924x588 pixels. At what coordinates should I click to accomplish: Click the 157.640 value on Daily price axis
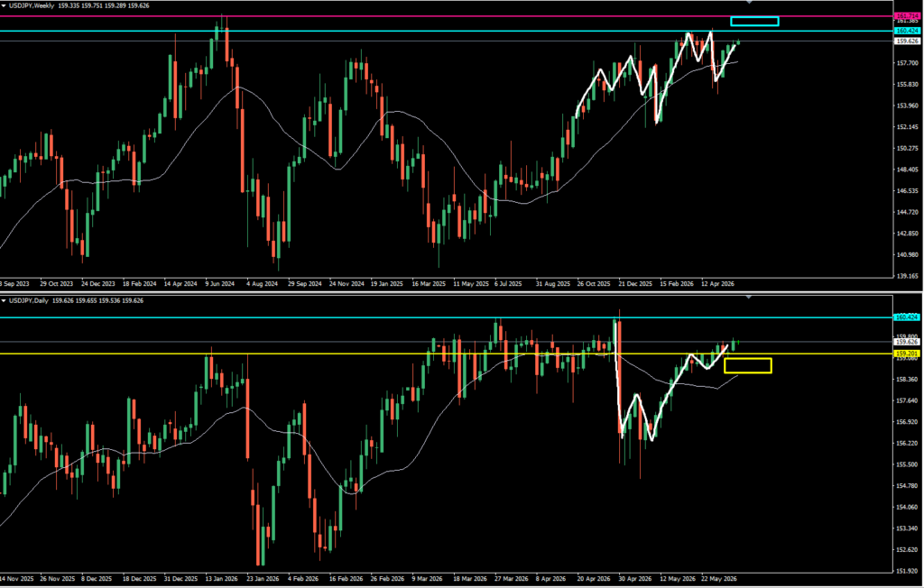[908, 400]
